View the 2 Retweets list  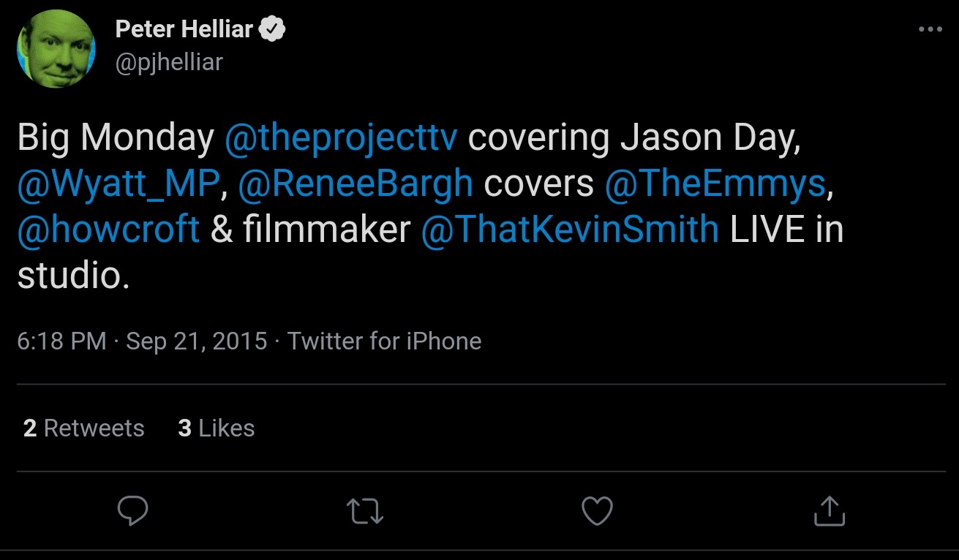pyautogui.click(x=83, y=428)
